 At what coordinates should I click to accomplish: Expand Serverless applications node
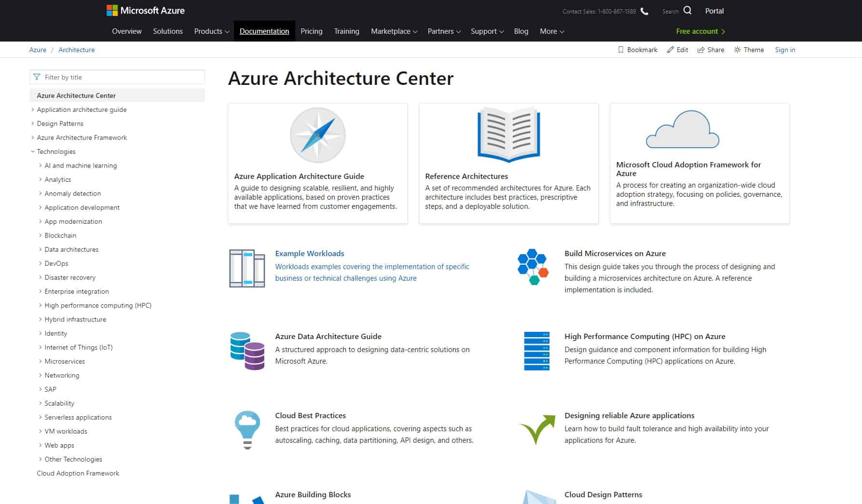pyautogui.click(x=41, y=417)
